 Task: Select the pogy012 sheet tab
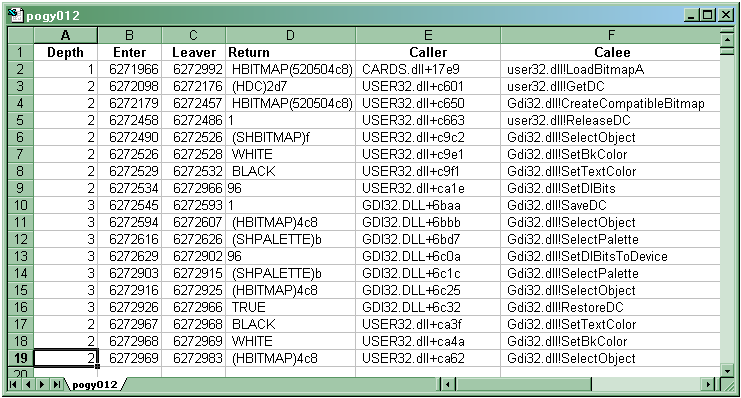pyautogui.click(x=95, y=384)
